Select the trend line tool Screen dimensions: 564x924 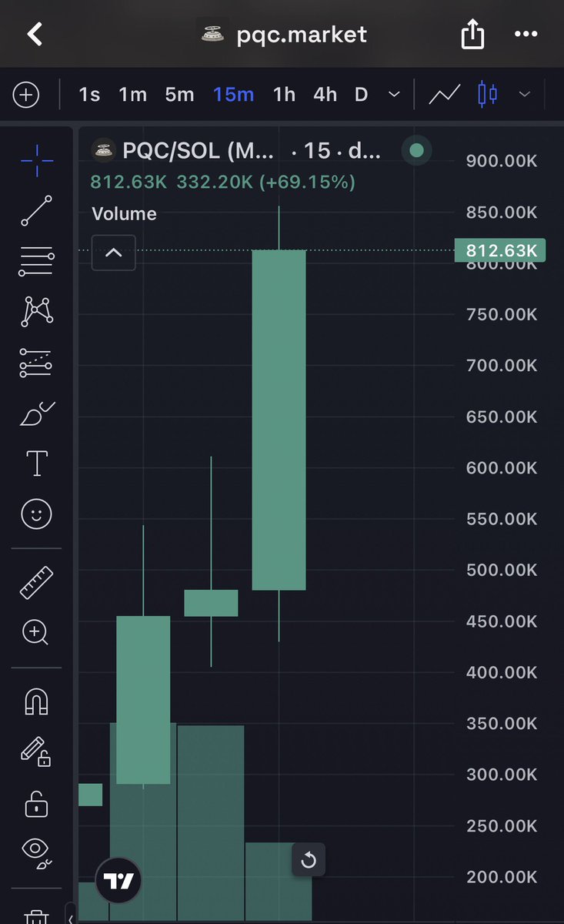[37, 210]
